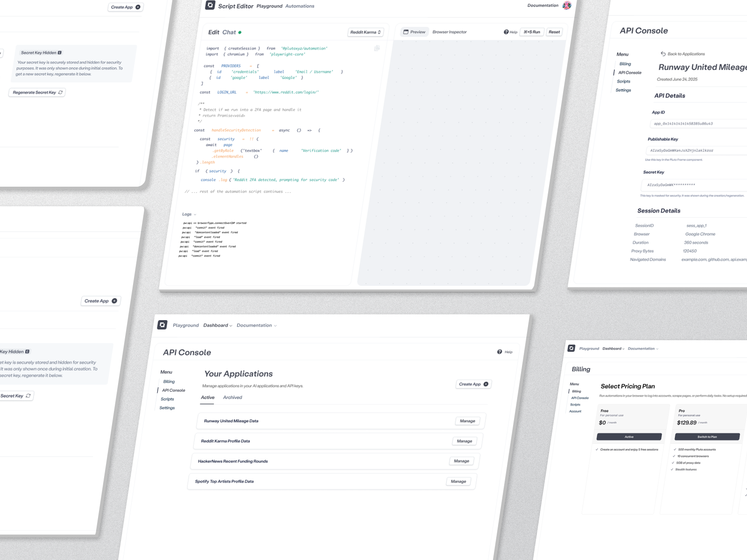Switch to the Archived applications tab
This screenshot has width=747, height=560.
point(233,398)
